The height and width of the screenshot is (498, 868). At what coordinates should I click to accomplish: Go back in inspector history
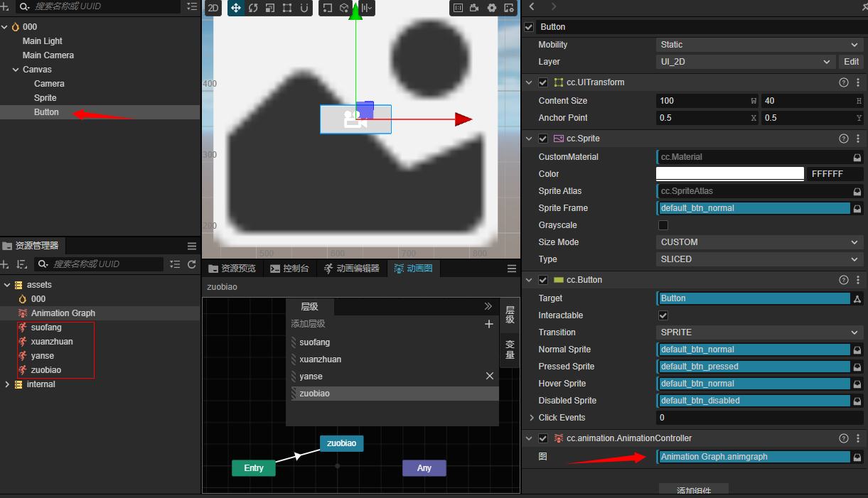(532, 6)
